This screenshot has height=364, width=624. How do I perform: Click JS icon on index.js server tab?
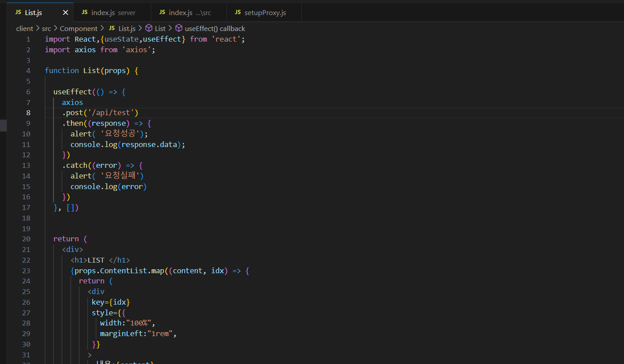pyautogui.click(x=84, y=12)
